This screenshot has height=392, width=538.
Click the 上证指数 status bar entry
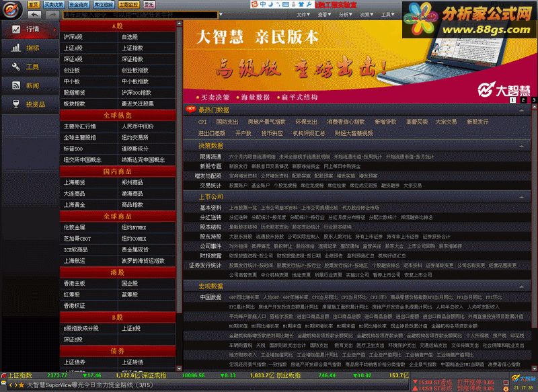[20, 375]
